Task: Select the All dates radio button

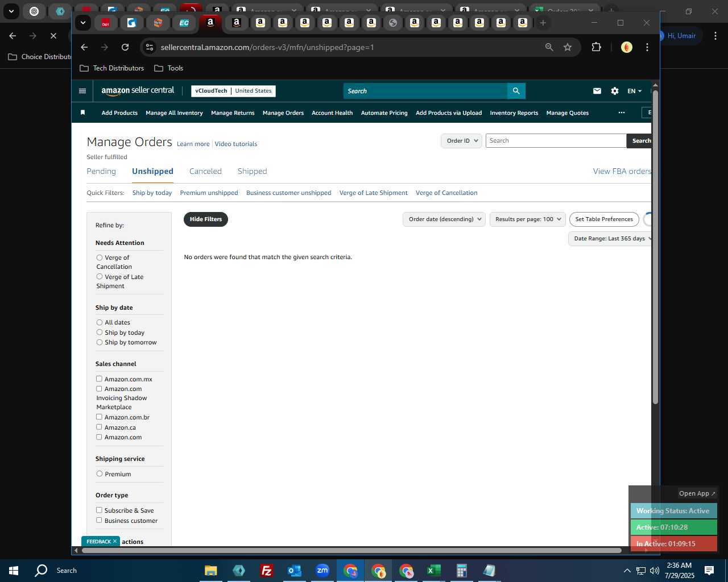Action: (x=100, y=322)
